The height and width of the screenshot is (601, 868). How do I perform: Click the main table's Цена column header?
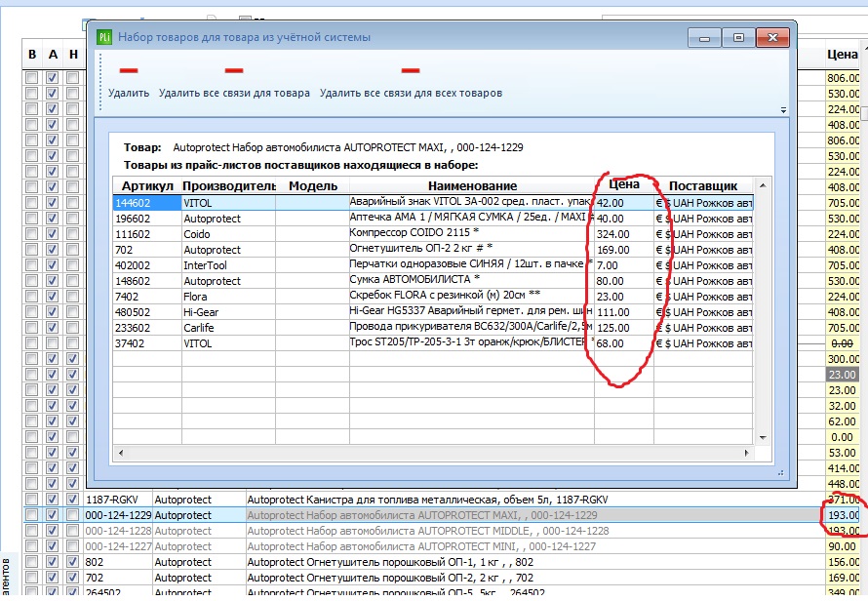tap(842, 55)
